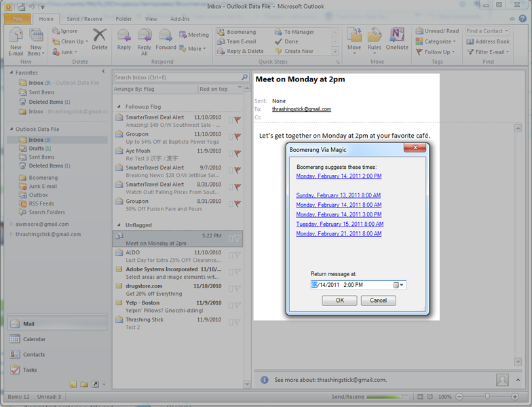Open Folder List icon at navigation pane bottom
This screenshot has width=532, height=407.
click(x=84, y=384)
